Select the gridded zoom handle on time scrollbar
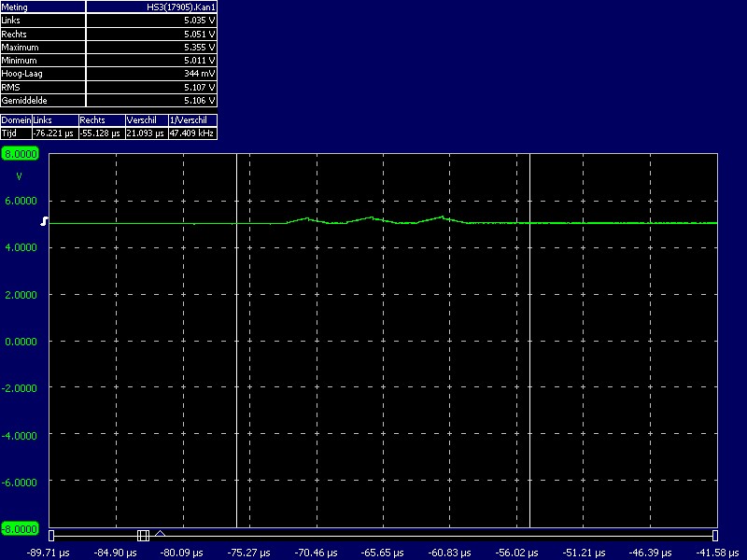The image size is (747, 560). coord(143,535)
